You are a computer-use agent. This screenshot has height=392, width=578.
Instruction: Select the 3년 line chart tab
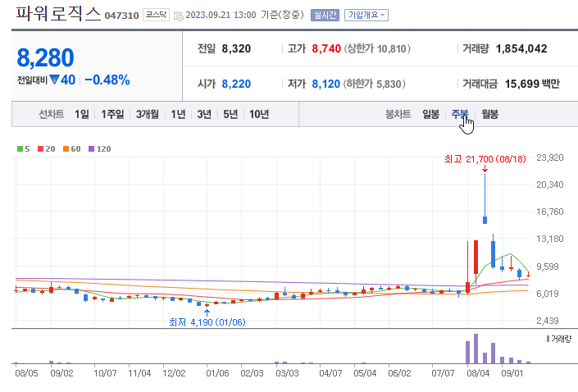click(x=204, y=114)
